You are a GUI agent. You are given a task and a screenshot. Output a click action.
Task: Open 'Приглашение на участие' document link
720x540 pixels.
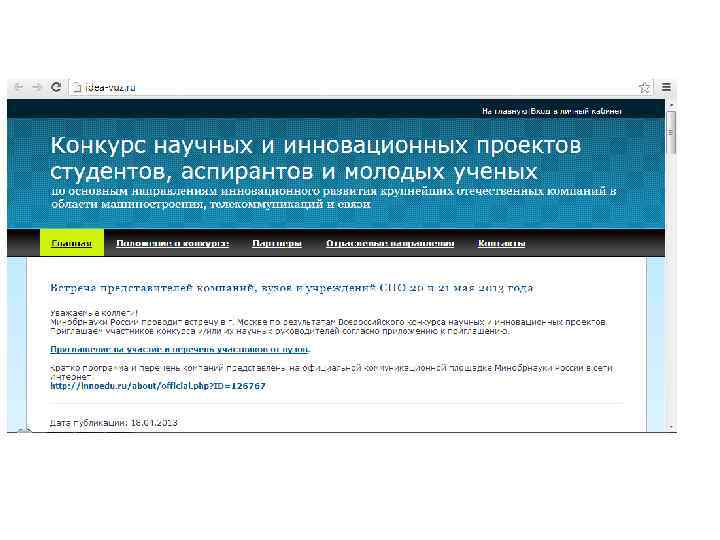[180, 349]
